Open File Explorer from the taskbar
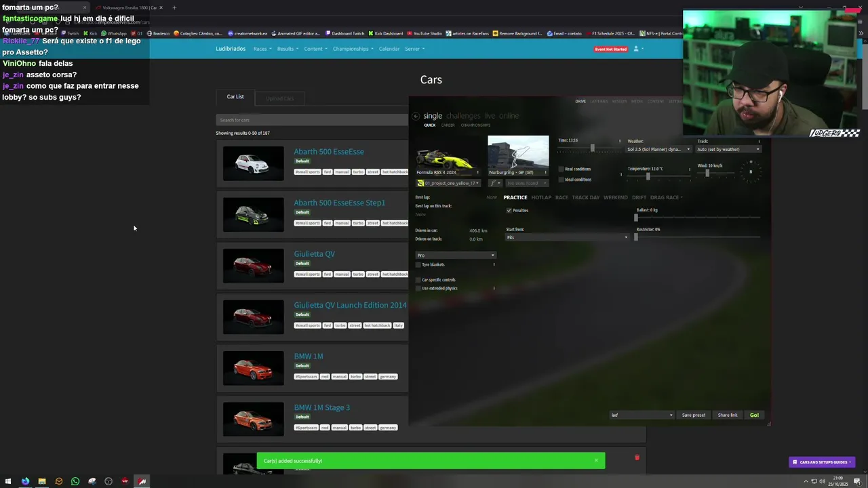 tap(42, 481)
